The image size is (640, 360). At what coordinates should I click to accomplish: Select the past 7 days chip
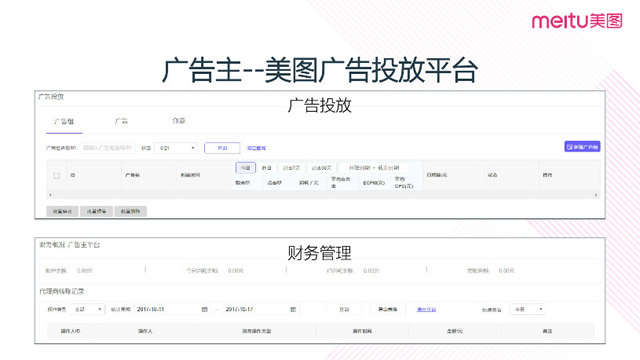click(x=291, y=168)
